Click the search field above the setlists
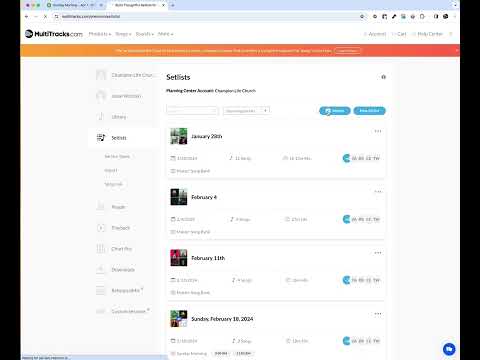 [x=192, y=110]
